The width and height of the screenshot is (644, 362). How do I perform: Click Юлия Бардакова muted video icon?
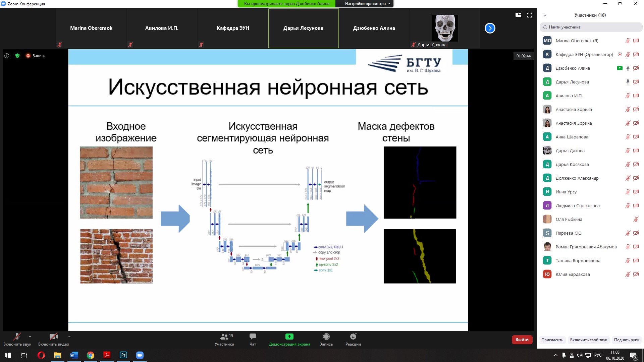(x=636, y=274)
